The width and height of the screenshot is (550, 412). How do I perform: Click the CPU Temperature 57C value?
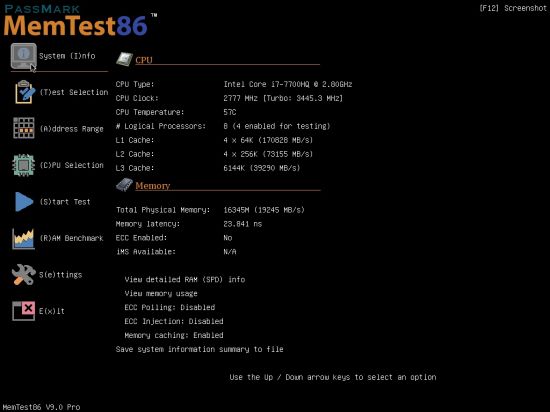[x=230, y=112]
